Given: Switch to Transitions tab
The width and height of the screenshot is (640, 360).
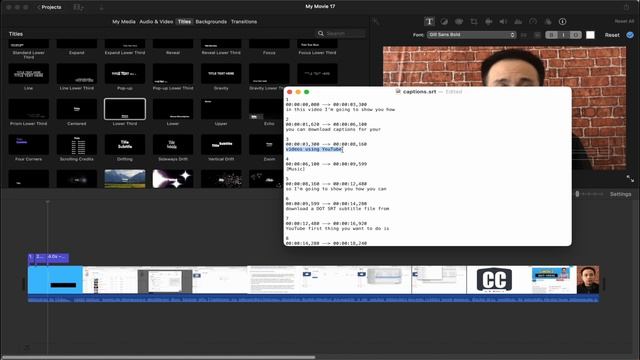Looking at the screenshot, I should coord(244,22).
